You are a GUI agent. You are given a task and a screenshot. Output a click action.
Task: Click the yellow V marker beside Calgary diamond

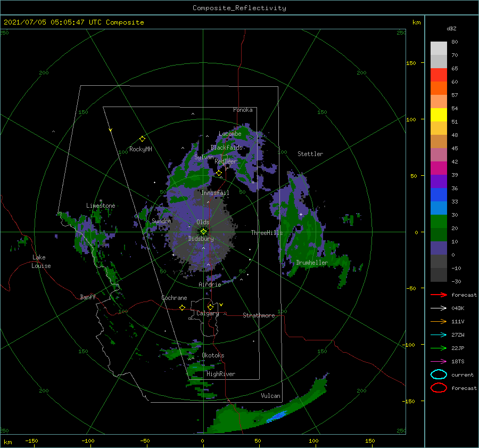pos(221,305)
